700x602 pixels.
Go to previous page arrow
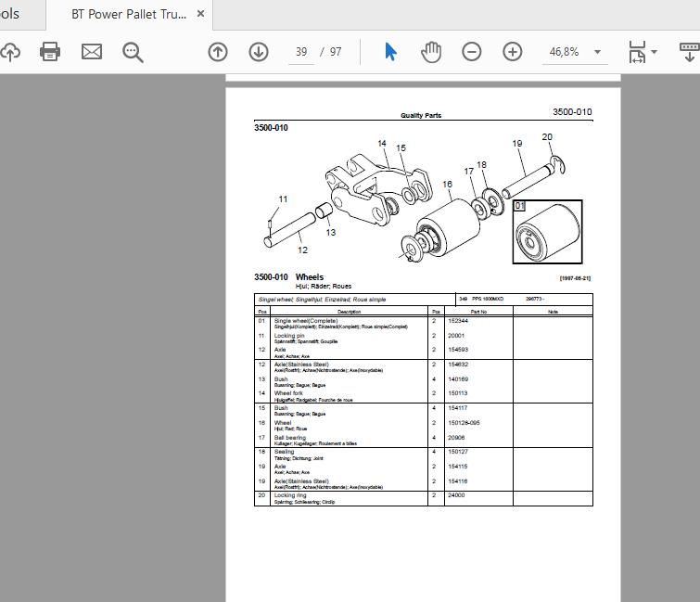click(x=218, y=52)
